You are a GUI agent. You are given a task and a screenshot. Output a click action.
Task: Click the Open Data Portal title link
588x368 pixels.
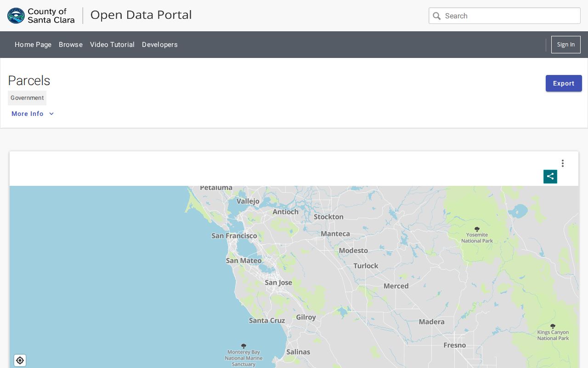141,15
